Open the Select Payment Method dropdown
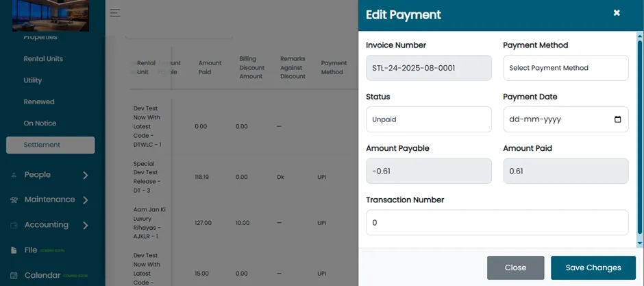The width and height of the screenshot is (644, 286). tap(565, 68)
